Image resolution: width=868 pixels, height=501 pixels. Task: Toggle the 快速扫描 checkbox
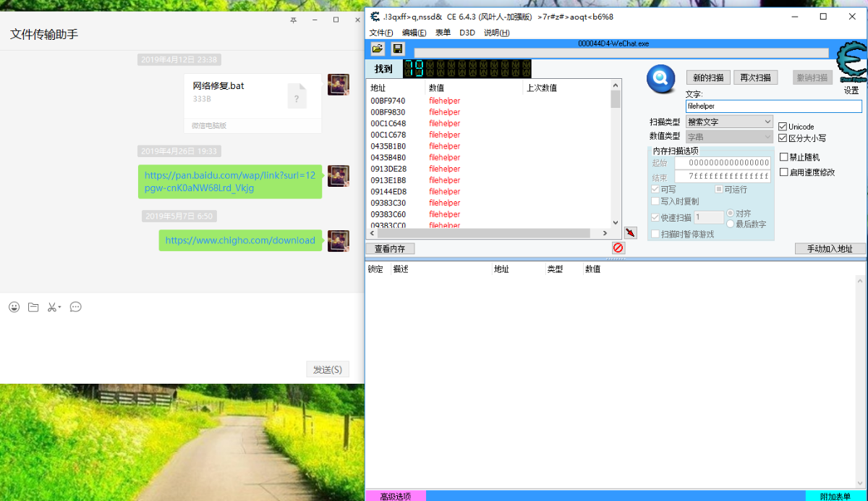[655, 217]
